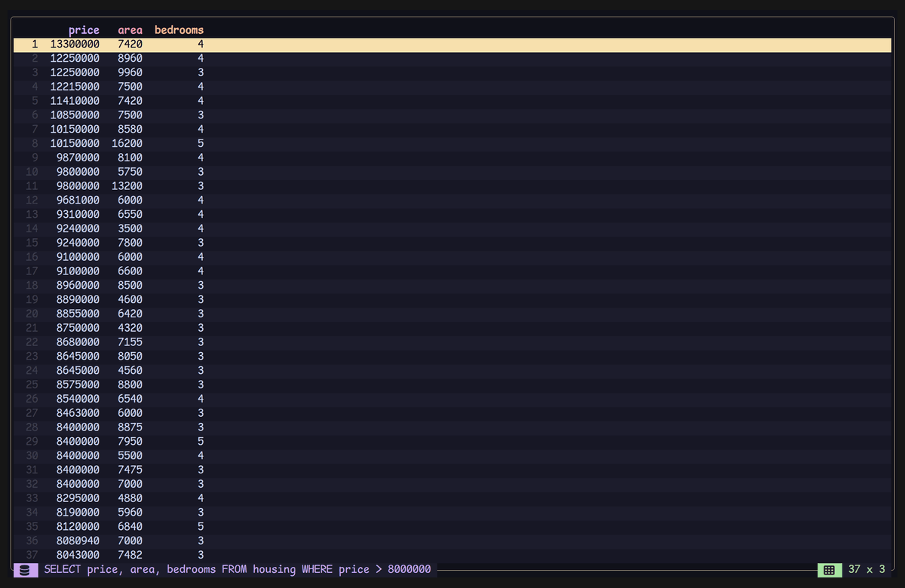Select area cell 8050

130,357
